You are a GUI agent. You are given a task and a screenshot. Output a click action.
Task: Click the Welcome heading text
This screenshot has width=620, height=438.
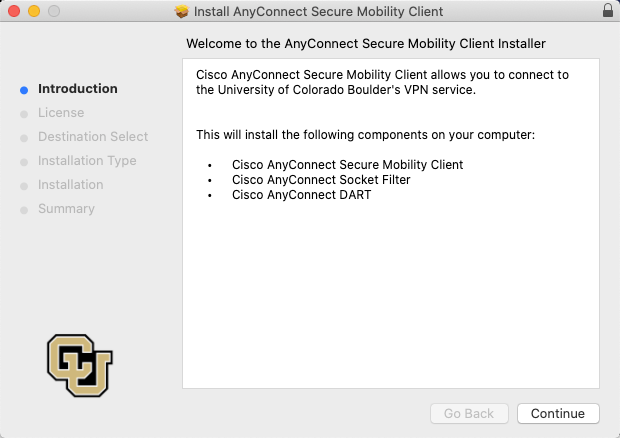click(x=366, y=44)
